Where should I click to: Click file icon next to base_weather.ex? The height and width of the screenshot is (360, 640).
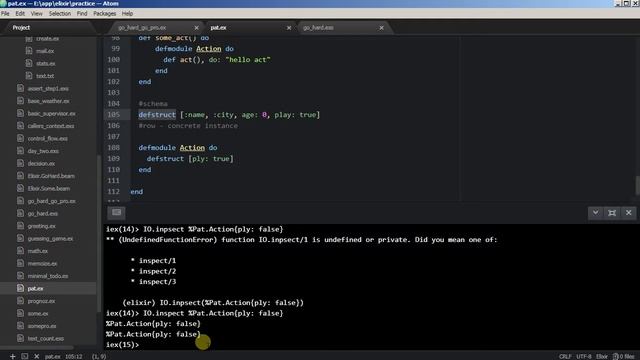pos(20,101)
